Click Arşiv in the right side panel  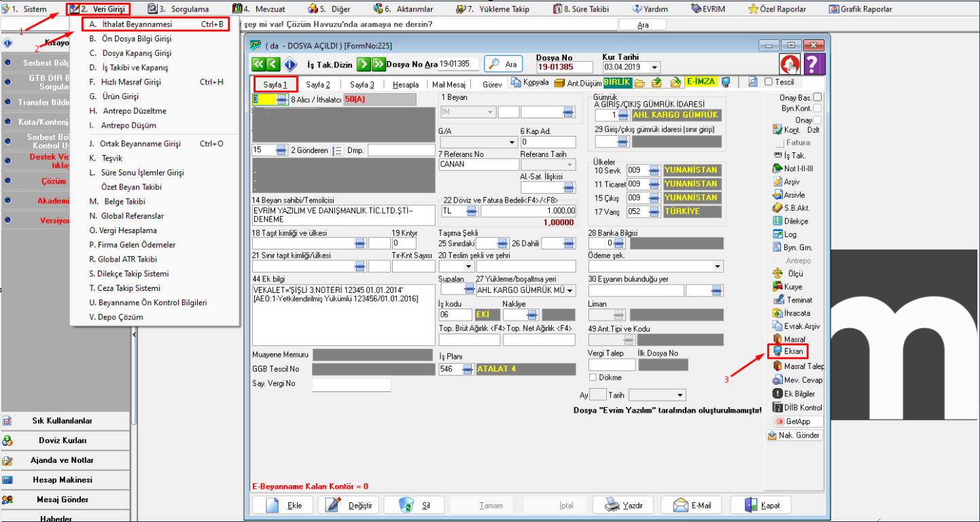pos(786,181)
